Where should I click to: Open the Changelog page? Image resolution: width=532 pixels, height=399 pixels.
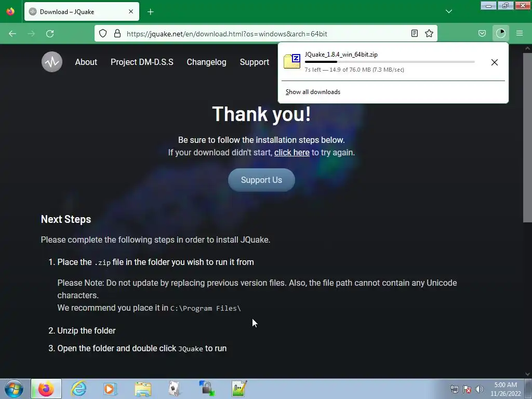(x=206, y=62)
